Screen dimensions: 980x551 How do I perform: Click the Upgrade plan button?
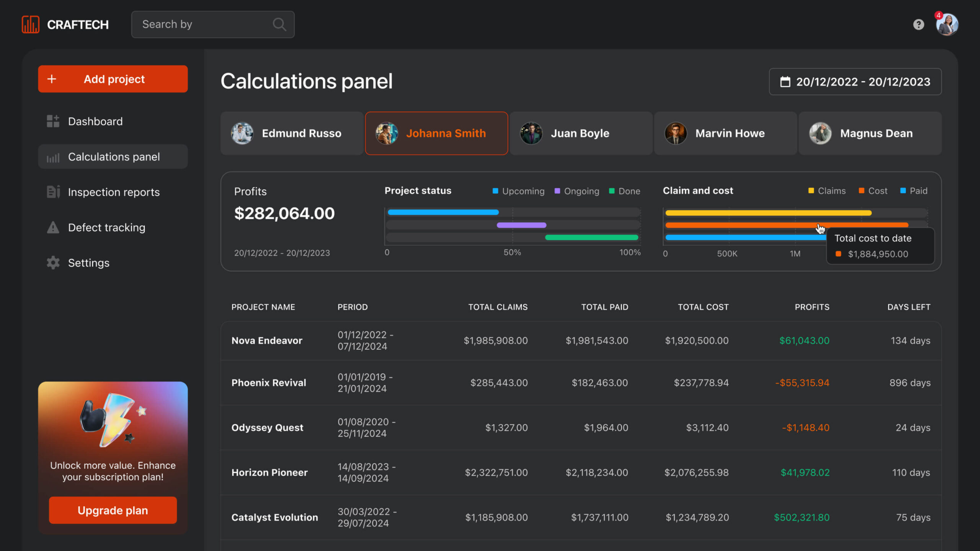(x=113, y=510)
